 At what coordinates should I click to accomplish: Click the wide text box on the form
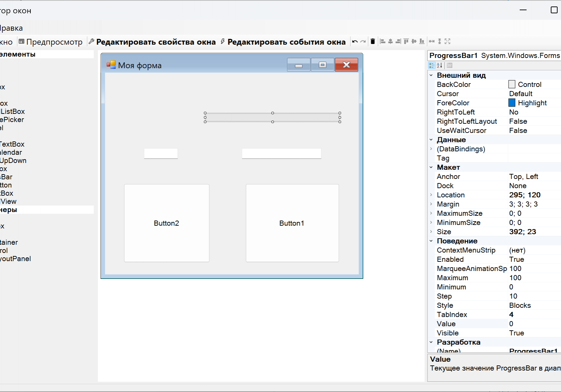[x=282, y=154]
